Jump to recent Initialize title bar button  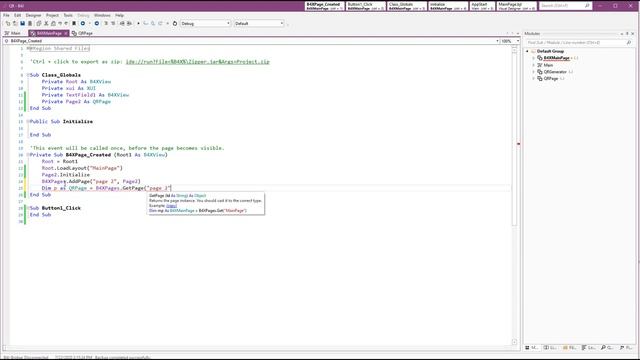coord(448,6)
